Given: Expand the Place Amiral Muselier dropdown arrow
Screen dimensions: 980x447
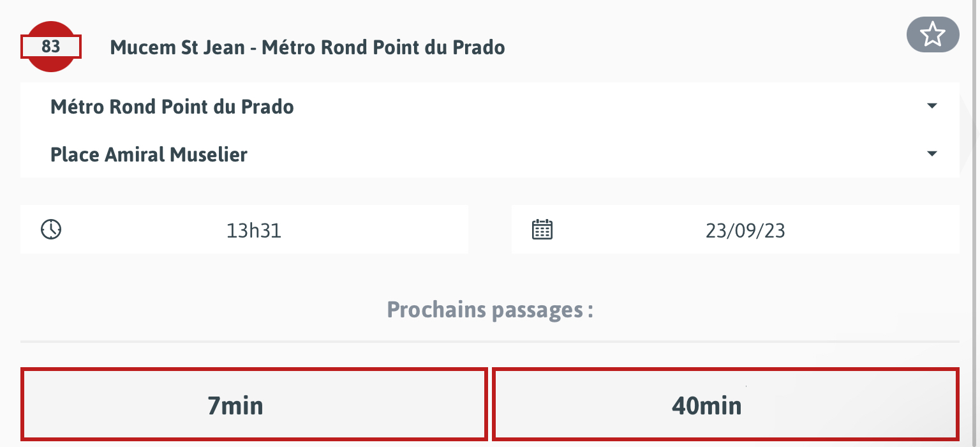Looking at the screenshot, I should pyautogui.click(x=932, y=154).
